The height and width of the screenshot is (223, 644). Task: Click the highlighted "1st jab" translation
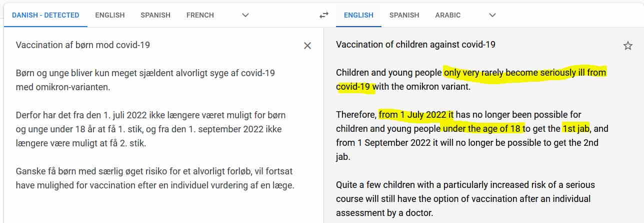click(576, 129)
